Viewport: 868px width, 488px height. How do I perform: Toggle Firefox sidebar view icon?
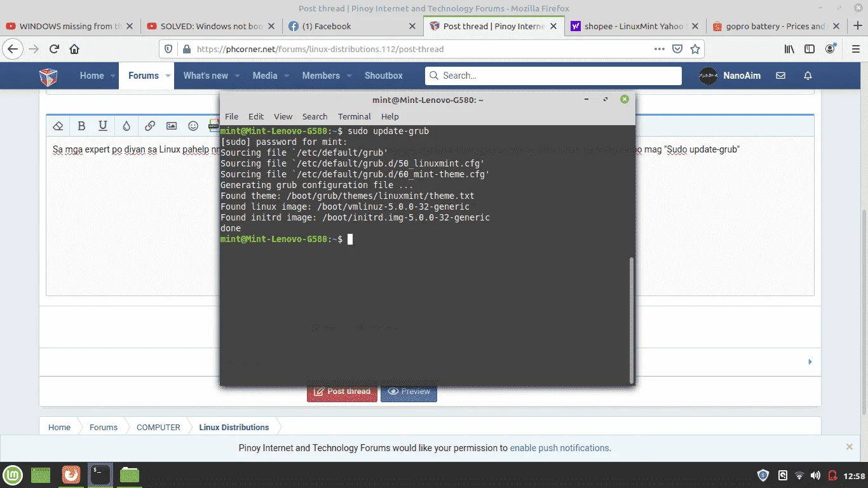tap(810, 49)
